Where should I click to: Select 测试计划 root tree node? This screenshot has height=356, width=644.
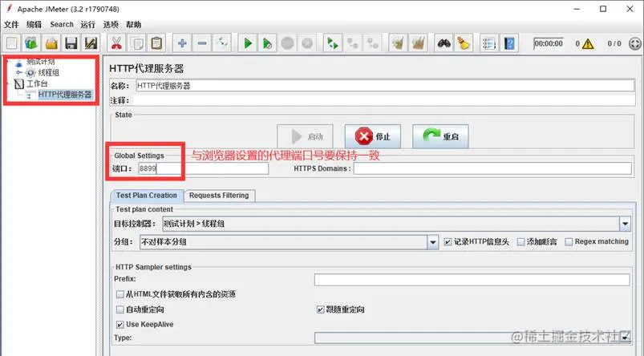[x=40, y=62]
